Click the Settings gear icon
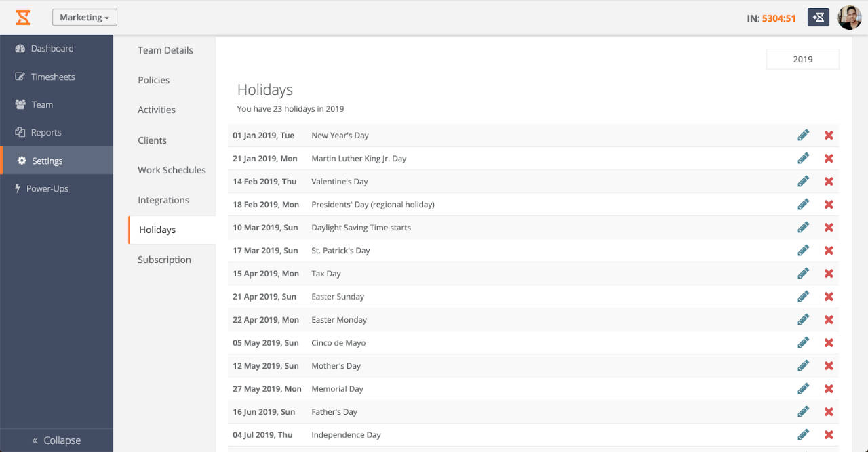The width and height of the screenshot is (868, 452). (21, 161)
